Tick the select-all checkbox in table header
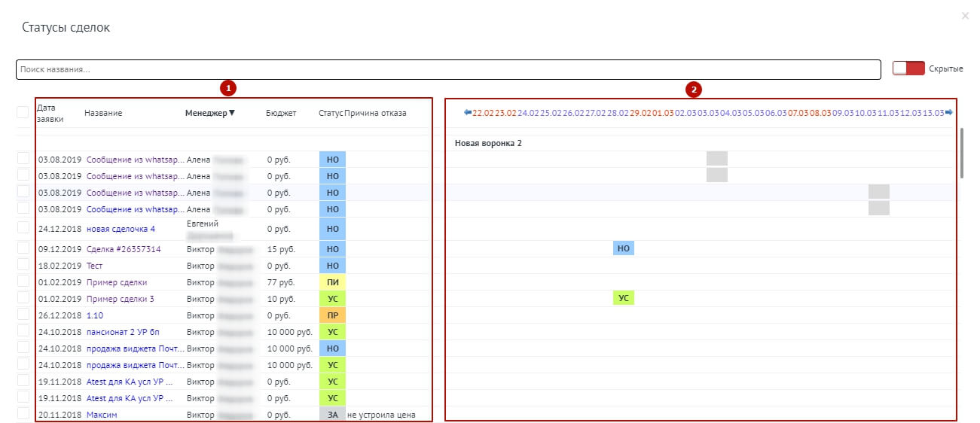 click(23, 113)
